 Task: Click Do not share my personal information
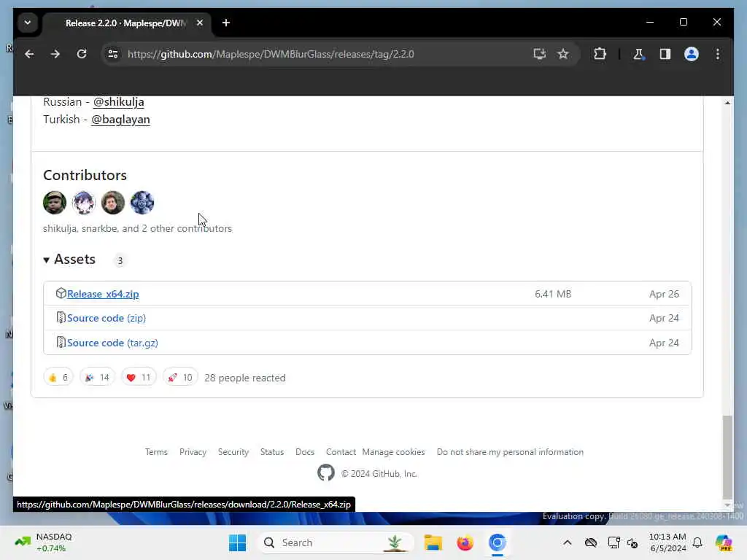[510, 452]
